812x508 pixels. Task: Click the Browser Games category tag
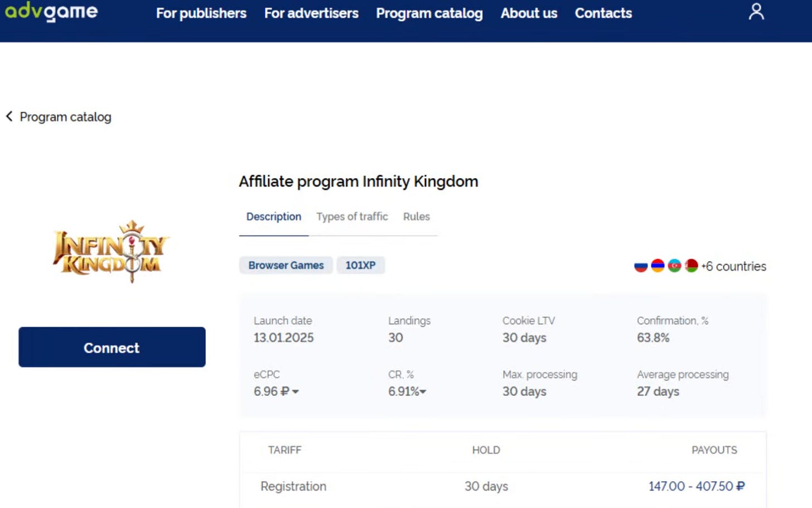click(286, 265)
